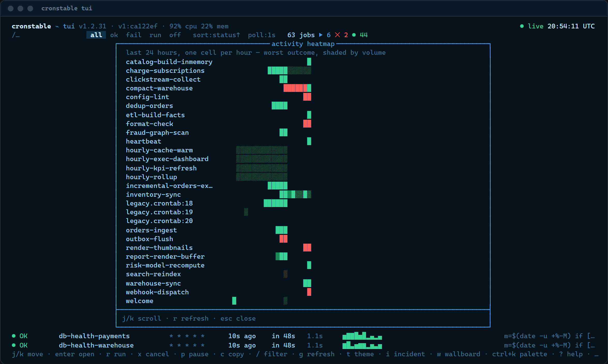The width and height of the screenshot is (608, 364).
Task: Select the 'all' filter tab
Action: tap(96, 35)
